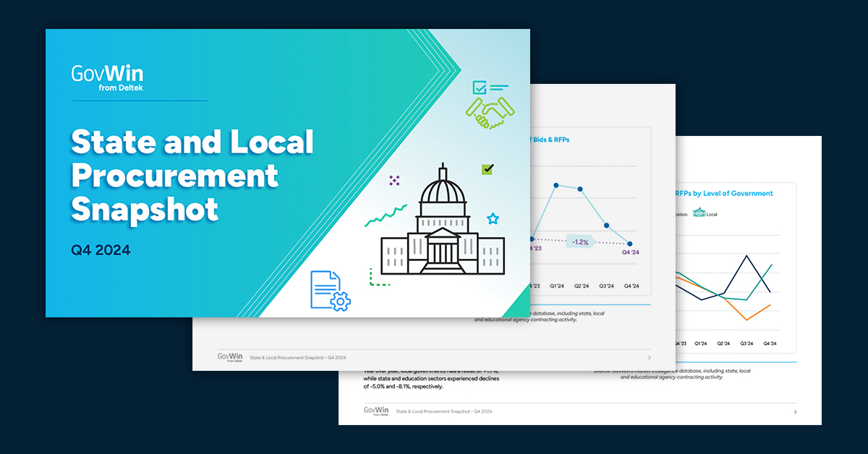Click the "RFPs by Level of Government" chart title

(x=723, y=193)
